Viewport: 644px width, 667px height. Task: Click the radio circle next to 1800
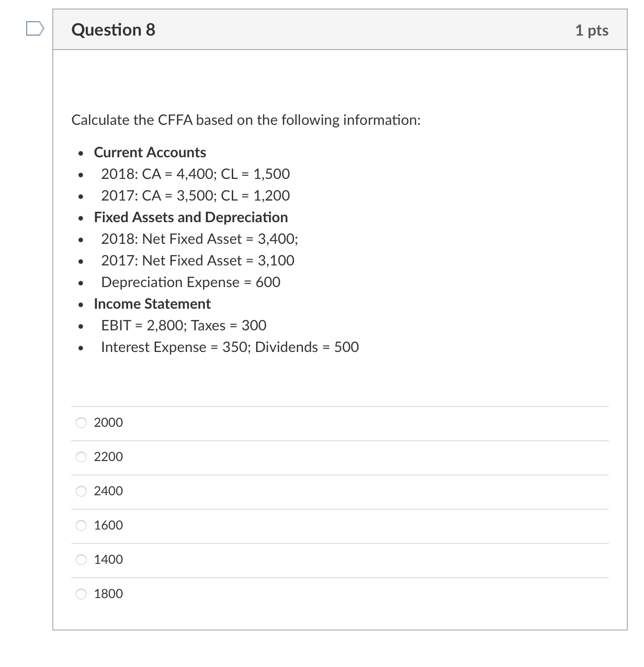point(81,594)
